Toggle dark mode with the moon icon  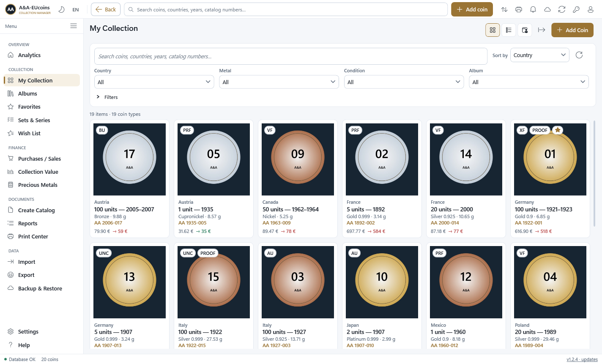(61, 9)
